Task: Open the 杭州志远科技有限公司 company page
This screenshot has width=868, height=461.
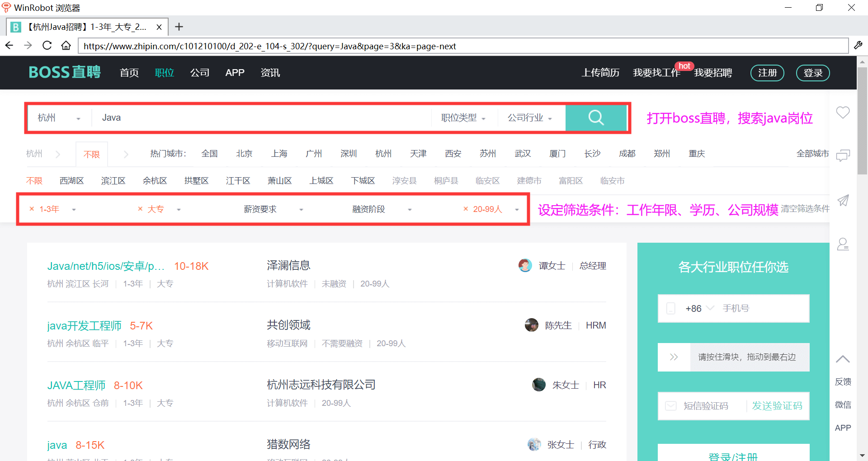Action: 321,385
